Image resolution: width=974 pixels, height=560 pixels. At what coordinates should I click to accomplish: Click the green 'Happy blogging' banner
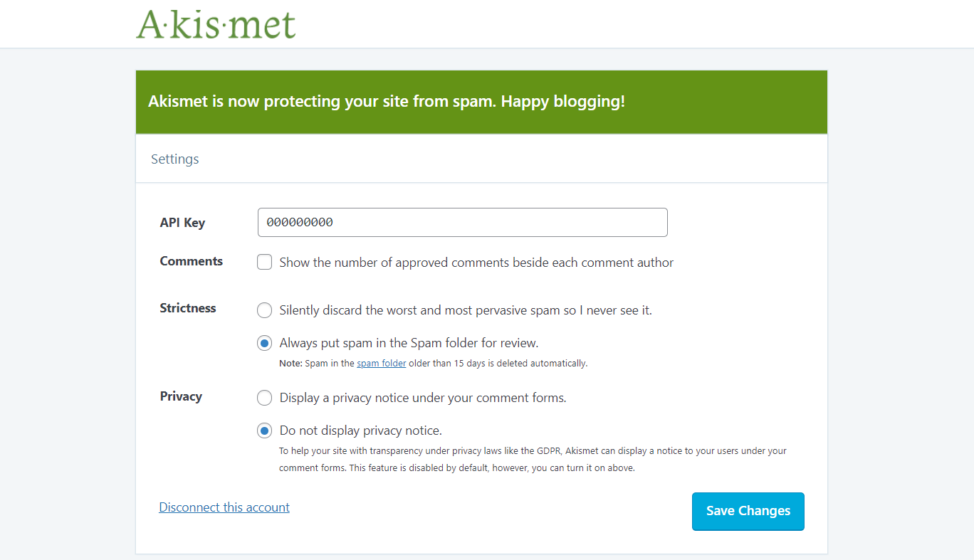click(481, 102)
